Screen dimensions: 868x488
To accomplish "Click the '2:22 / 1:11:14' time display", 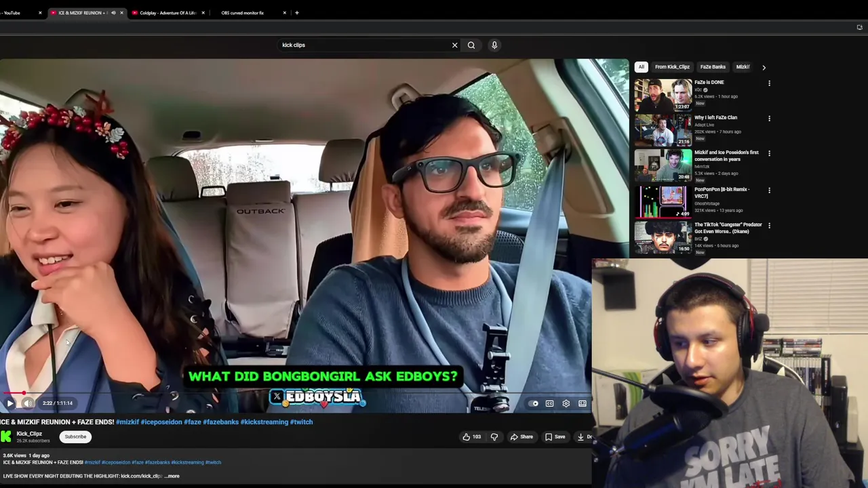I will (x=57, y=403).
